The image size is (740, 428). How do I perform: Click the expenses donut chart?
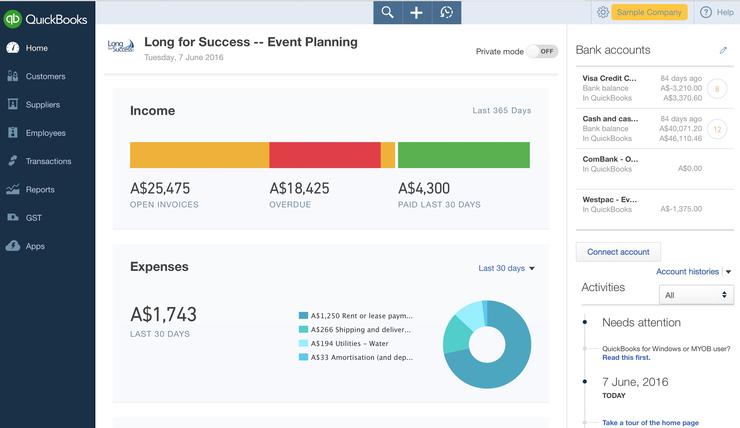coord(487,344)
